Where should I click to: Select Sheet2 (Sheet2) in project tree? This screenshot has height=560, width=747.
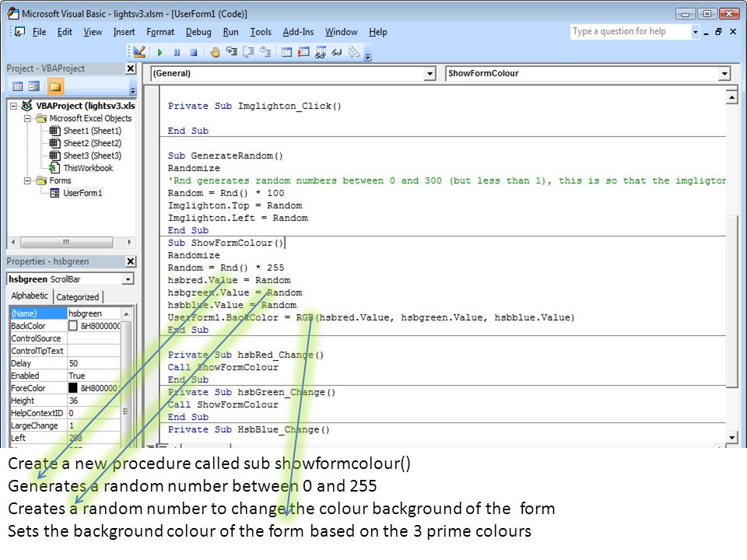[92, 143]
